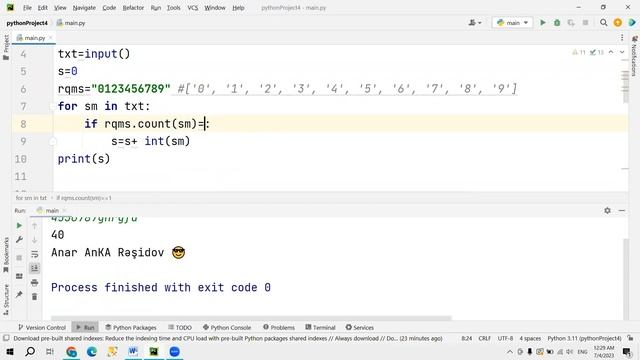Open the Project tool window
640x360 pixels.
(x=6, y=47)
